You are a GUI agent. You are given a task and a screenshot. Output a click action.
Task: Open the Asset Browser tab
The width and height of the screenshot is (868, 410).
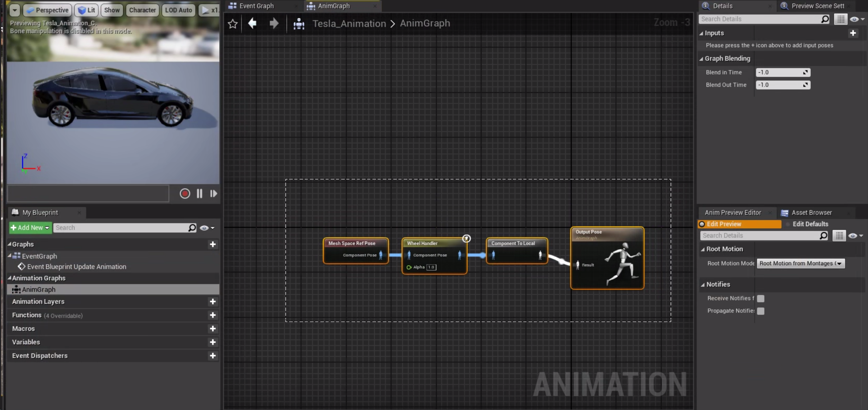point(811,213)
